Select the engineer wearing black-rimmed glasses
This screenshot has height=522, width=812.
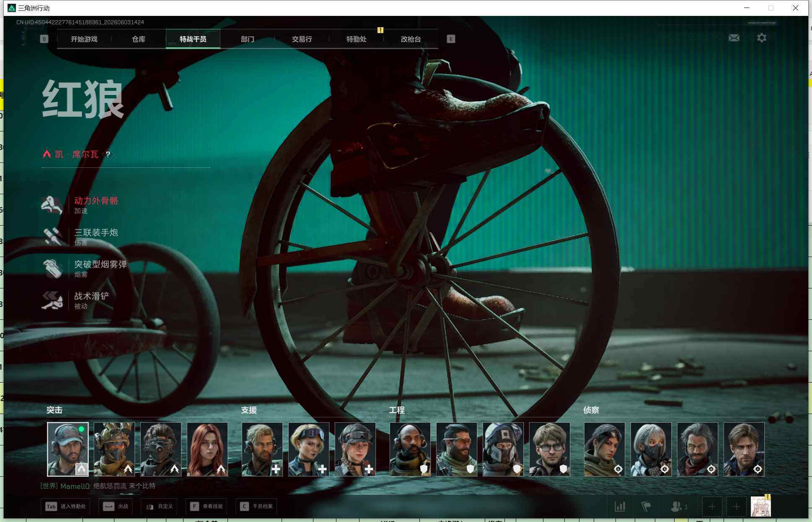(x=550, y=449)
